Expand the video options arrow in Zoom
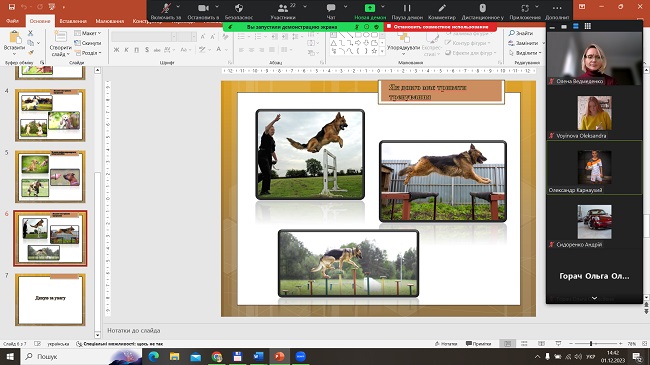Viewport: 650px width, 365px height. click(x=217, y=7)
